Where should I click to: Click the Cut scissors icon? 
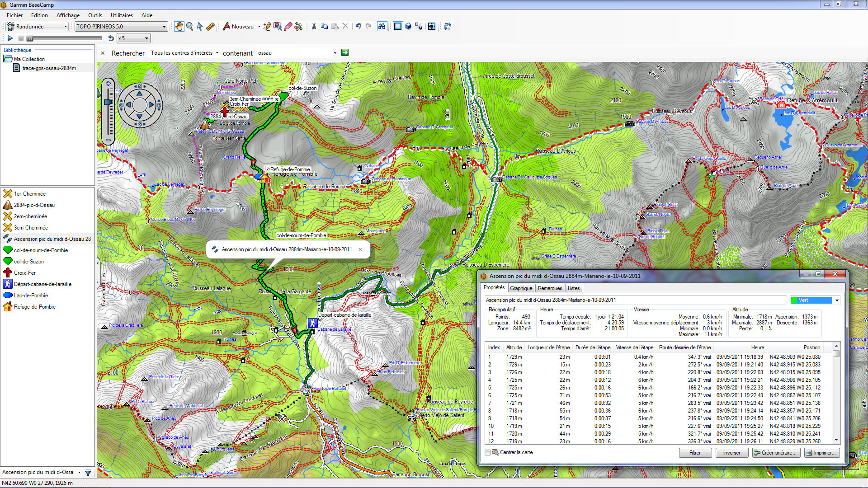(314, 26)
